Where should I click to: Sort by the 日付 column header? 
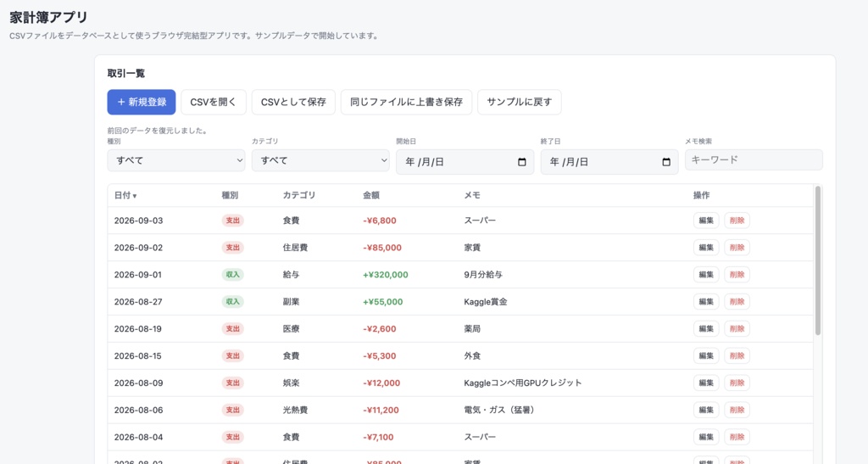pos(125,195)
